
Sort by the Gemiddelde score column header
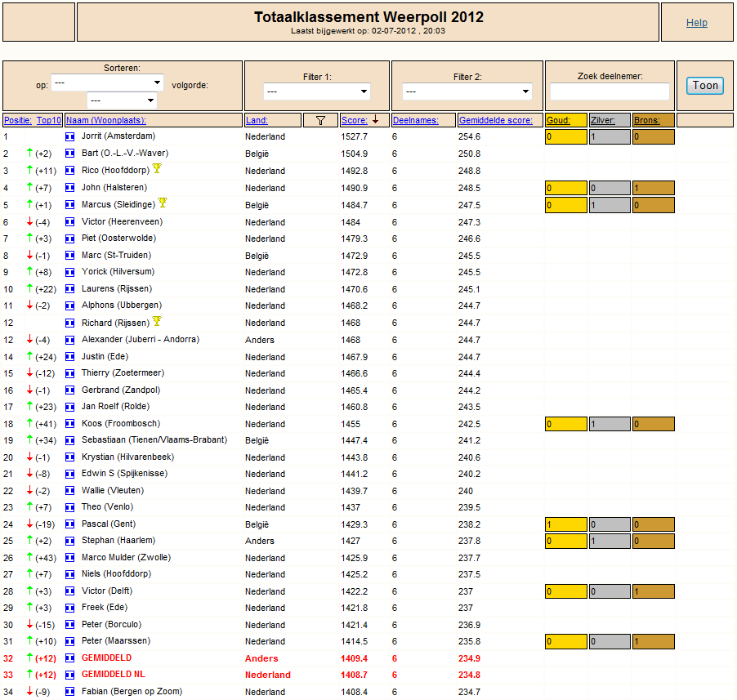point(496,120)
